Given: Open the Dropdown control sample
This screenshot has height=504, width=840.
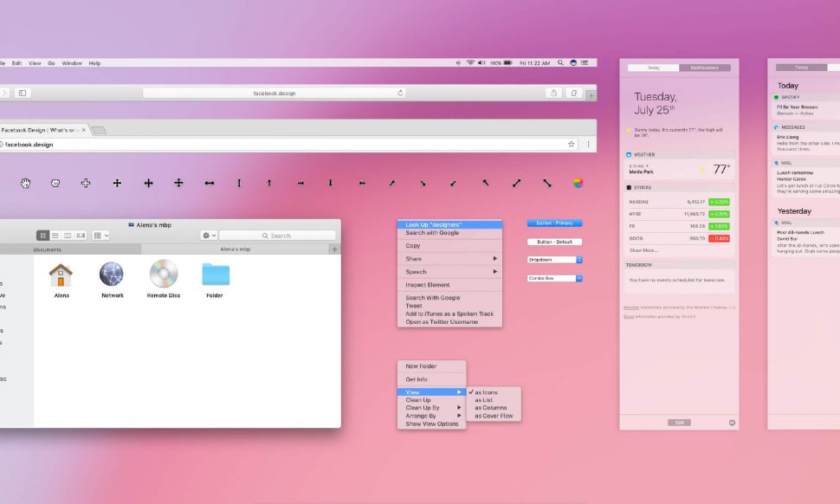Looking at the screenshot, I should [x=554, y=259].
